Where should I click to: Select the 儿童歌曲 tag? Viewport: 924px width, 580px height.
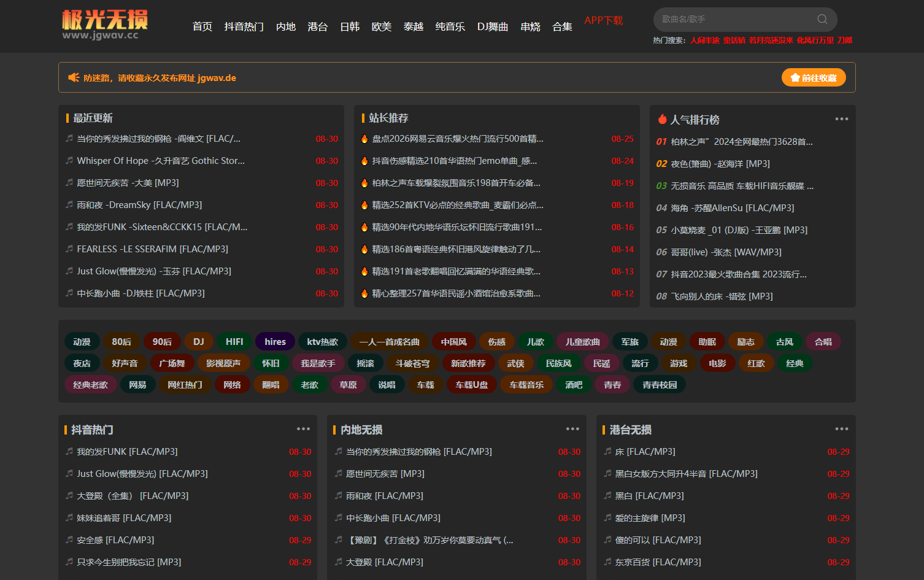tap(583, 341)
